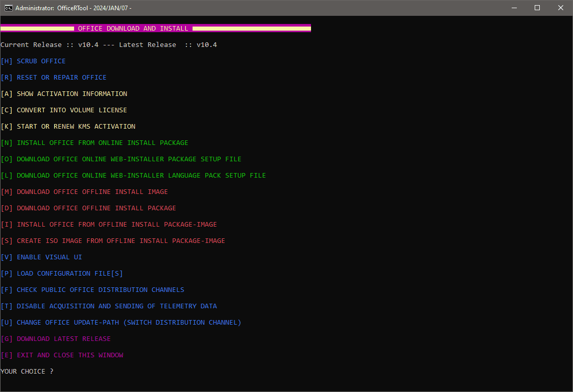
Task: Close the OfficeRTool console window
Action: [561, 8]
